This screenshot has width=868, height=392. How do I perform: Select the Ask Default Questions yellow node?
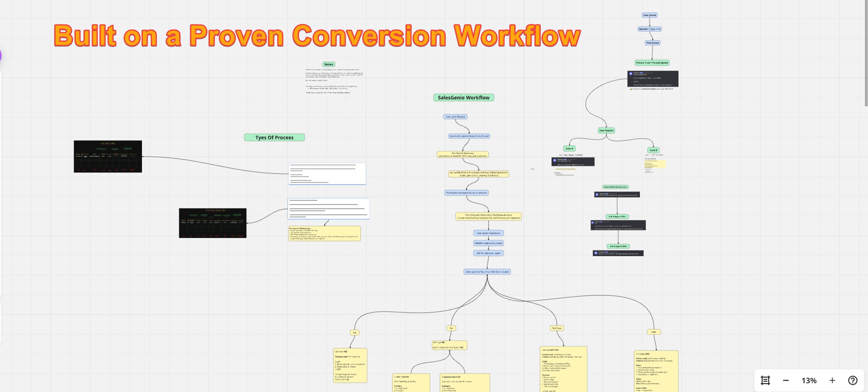point(463,154)
